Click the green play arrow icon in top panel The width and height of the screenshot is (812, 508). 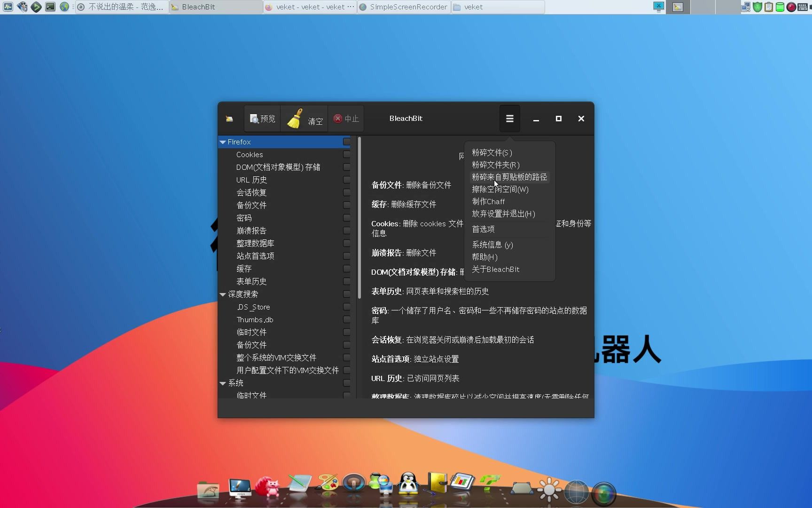tap(36, 7)
